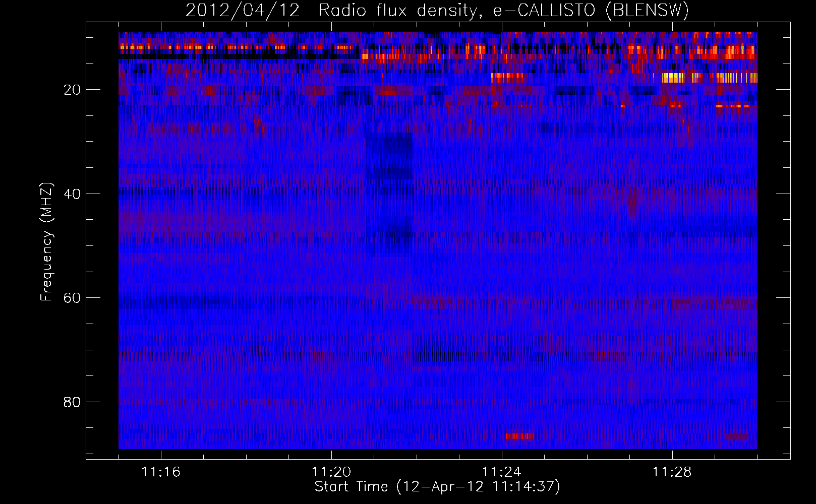Click the orange burst near 87 MHz
Image resolution: width=816 pixels, height=504 pixels.
tap(520, 436)
